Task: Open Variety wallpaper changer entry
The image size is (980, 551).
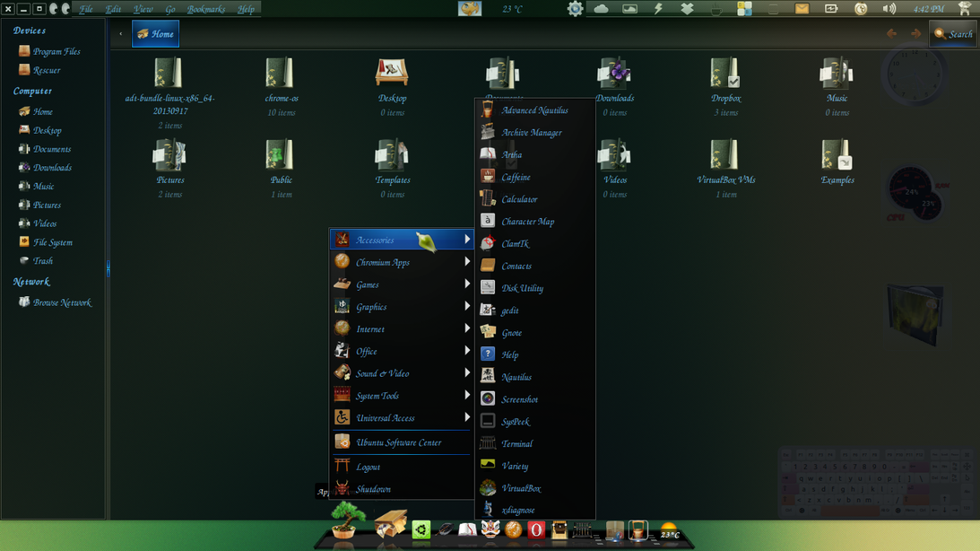Action: tap(535, 466)
